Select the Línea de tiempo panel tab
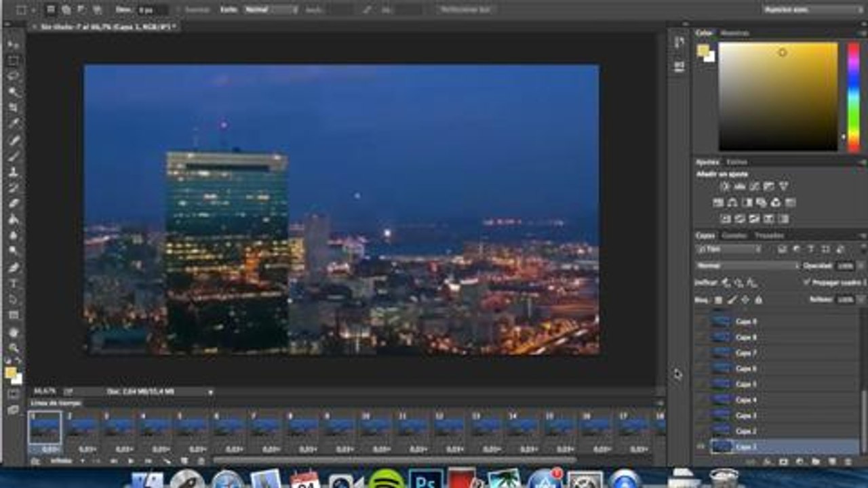Image resolution: width=868 pixels, height=488 pixels. point(56,403)
